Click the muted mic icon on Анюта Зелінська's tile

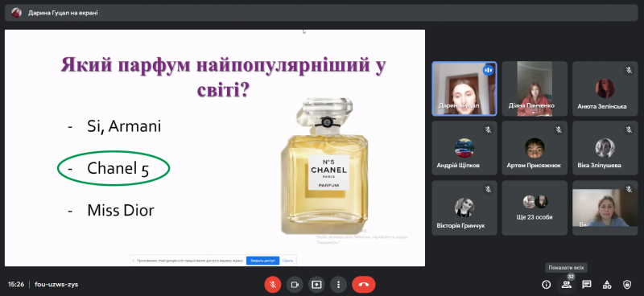pyautogui.click(x=629, y=70)
